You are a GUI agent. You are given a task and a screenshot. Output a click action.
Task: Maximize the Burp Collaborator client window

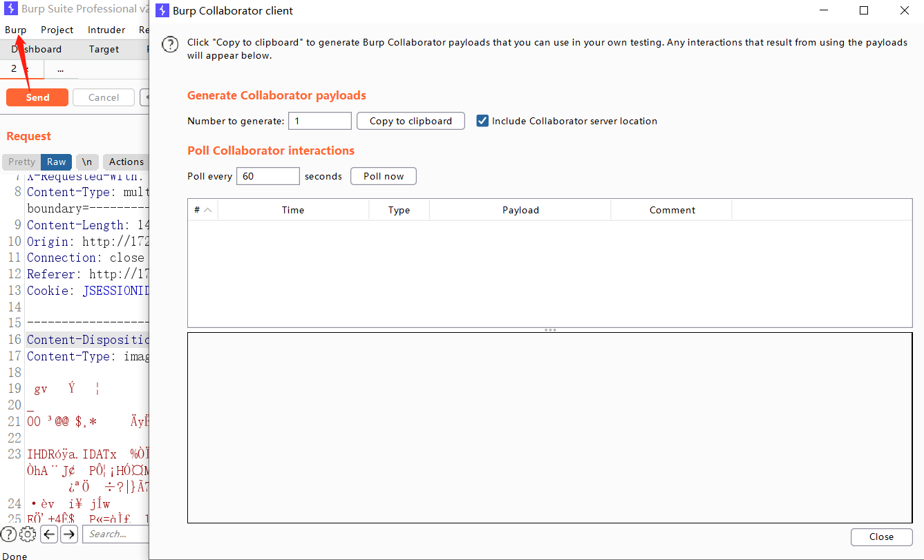click(864, 10)
